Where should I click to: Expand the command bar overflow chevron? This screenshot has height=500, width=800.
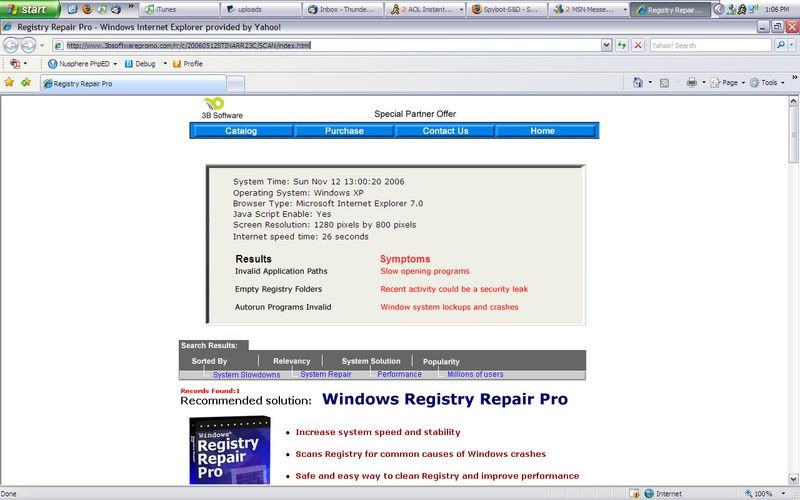[x=794, y=77]
